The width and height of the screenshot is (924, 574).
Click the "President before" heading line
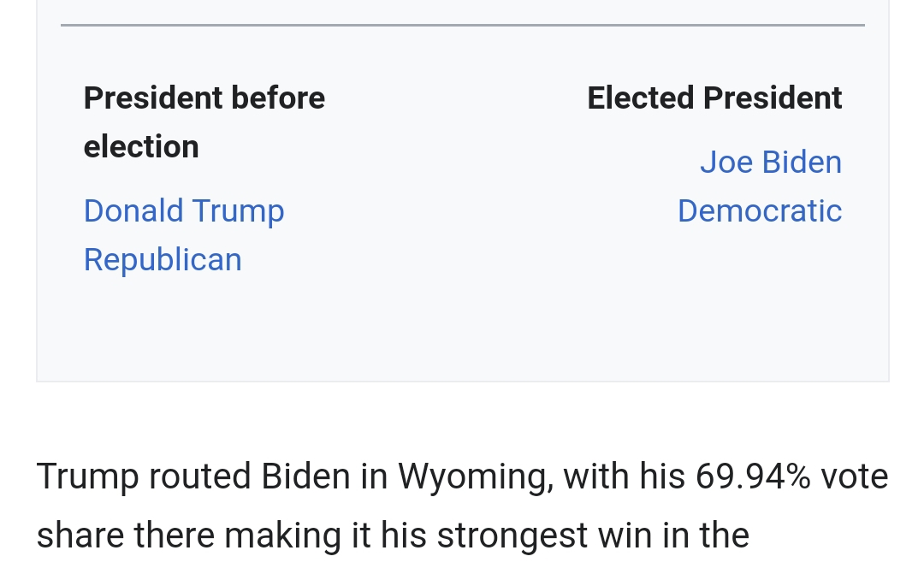pos(204,98)
